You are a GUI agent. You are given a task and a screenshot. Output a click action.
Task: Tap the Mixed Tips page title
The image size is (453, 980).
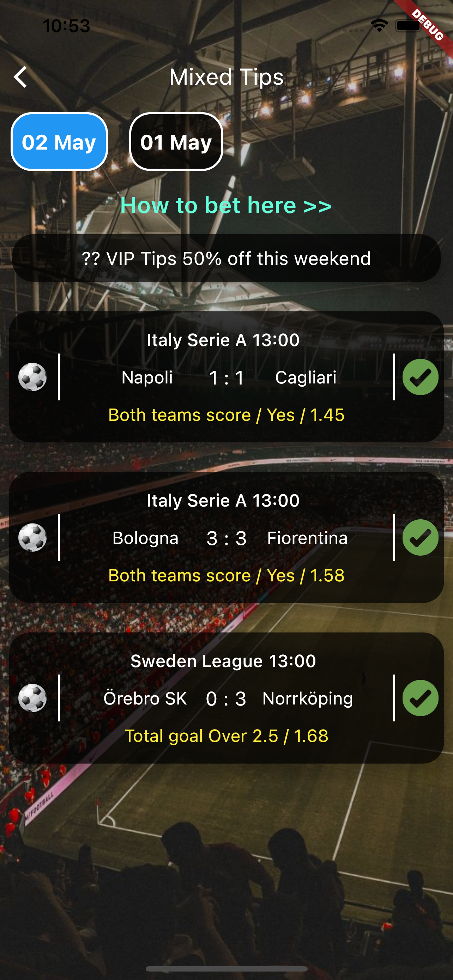point(226,77)
